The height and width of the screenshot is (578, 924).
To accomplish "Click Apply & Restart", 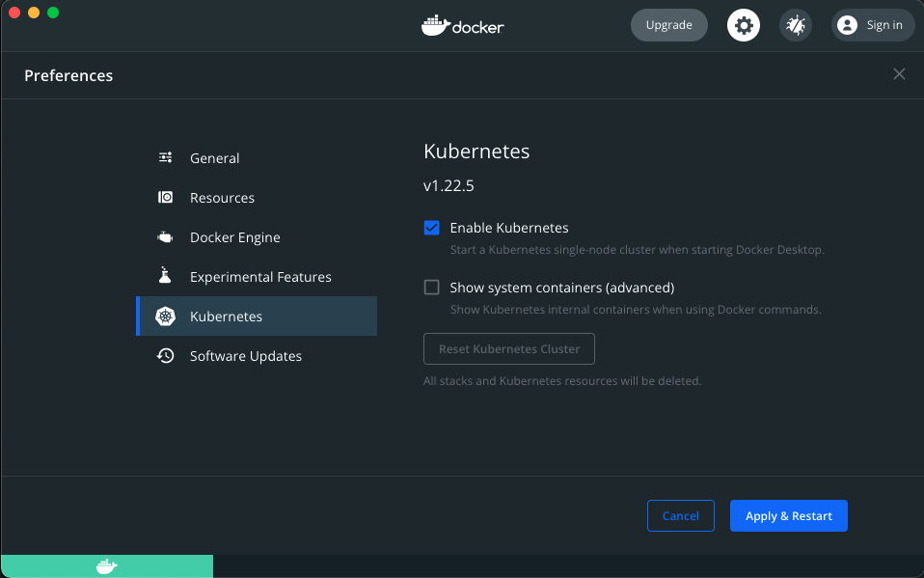I will tap(788, 516).
